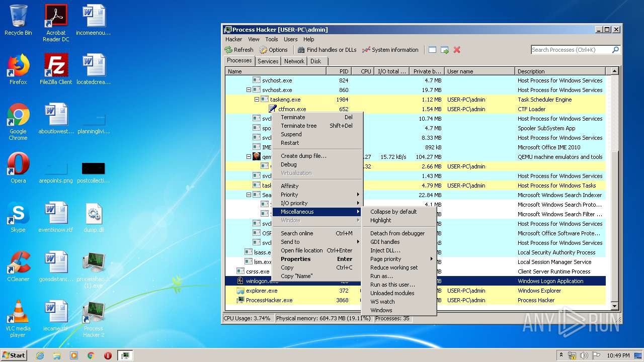Select Search online menu entry
This screenshot has width=644, height=362.
tap(317, 233)
